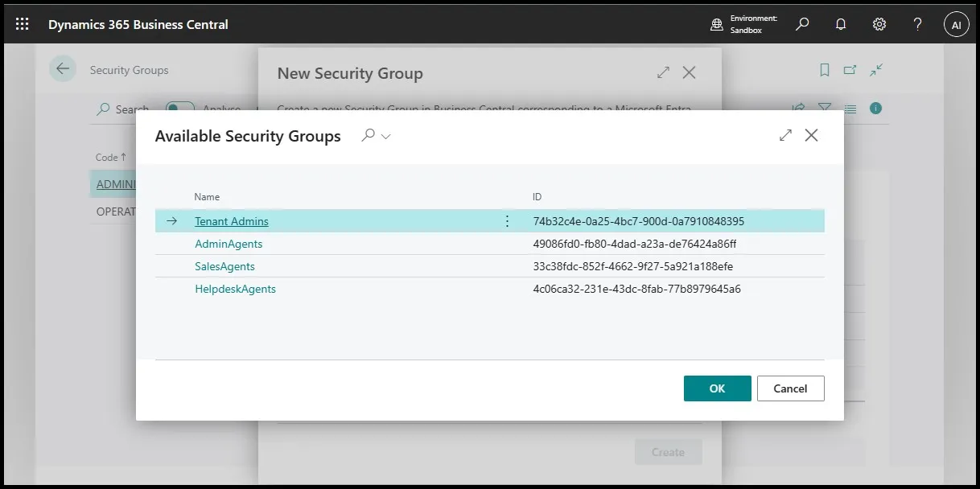Toggle the Analyze switch on Security Groups

(x=181, y=109)
